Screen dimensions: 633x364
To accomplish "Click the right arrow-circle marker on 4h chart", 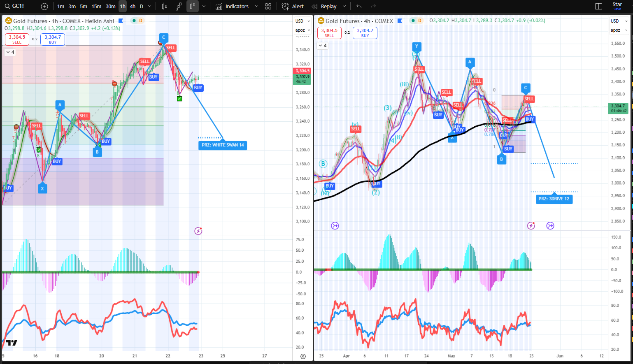I will click(x=550, y=225).
